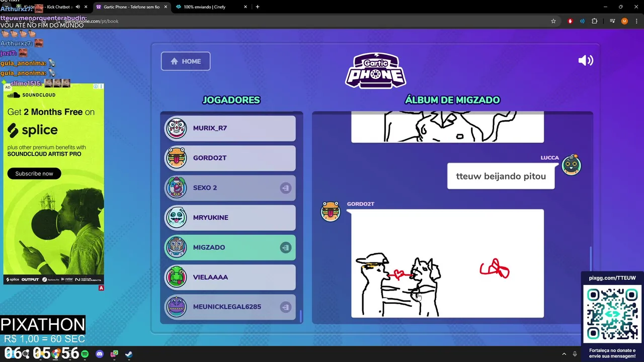Mute audio on the Kick Chatbot tab

pos(77,7)
